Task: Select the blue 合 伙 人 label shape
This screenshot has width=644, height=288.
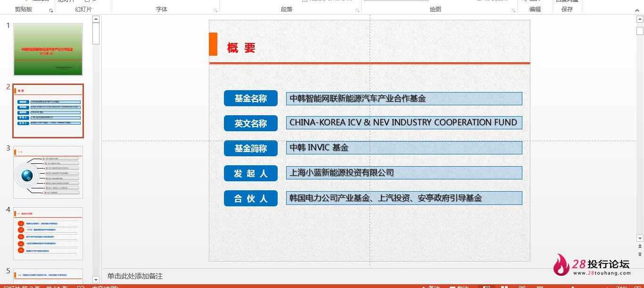Action: click(x=251, y=198)
